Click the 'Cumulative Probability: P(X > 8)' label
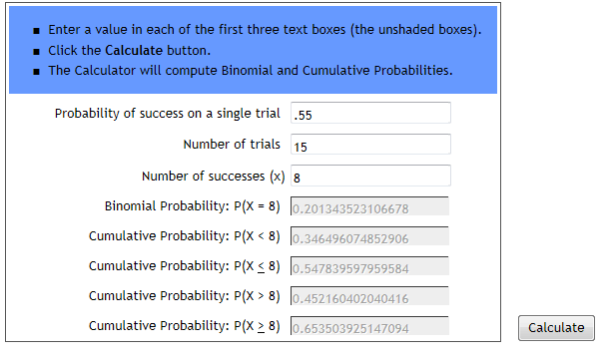The width and height of the screenshot is (612, 364). pyautogui.click(x=185, y=296)
